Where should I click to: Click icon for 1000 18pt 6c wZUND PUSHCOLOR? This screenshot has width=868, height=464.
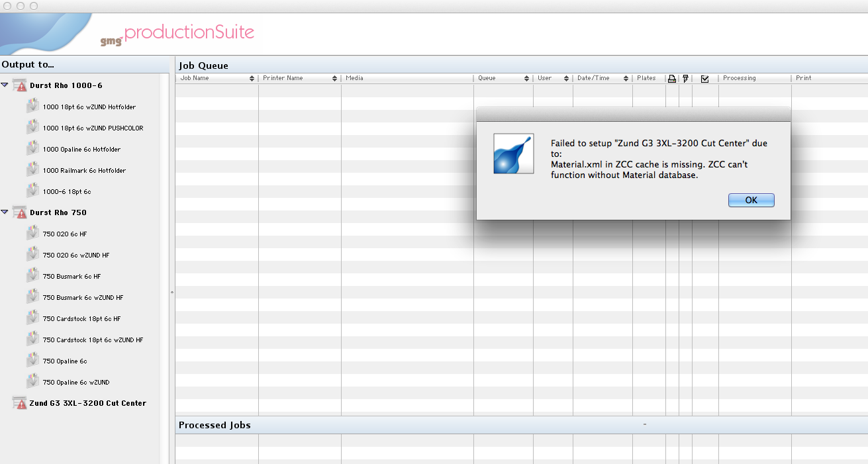tap(32, 128)
